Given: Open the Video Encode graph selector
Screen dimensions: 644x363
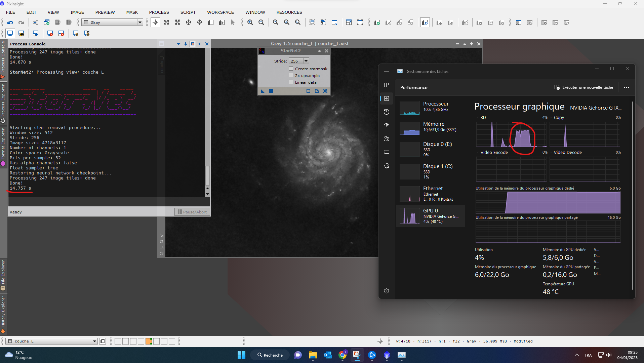Looking at the screenshot, I should (x=492, y=153).
